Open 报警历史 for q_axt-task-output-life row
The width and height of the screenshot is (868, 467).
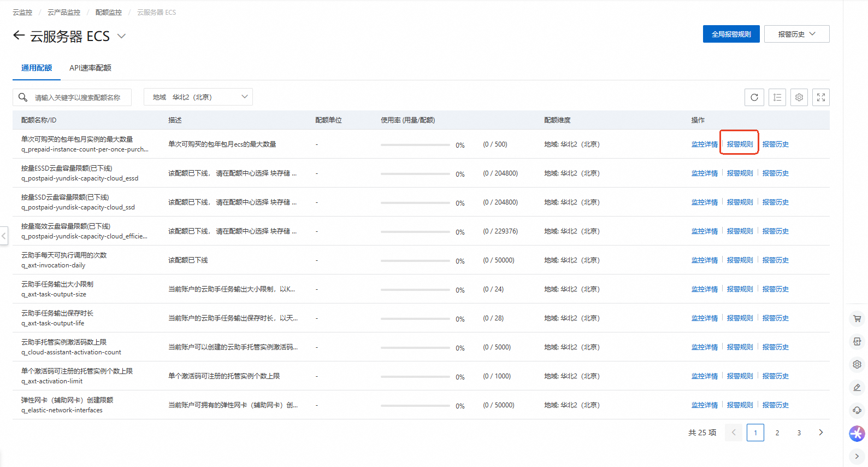[776, 318]
